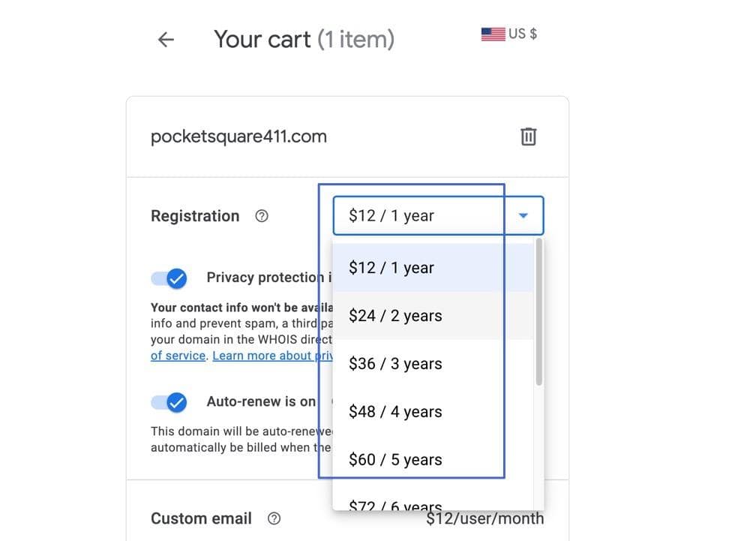Click the back arrow to return
This screenshot has width=756, height=541.
tap(165, 39)
